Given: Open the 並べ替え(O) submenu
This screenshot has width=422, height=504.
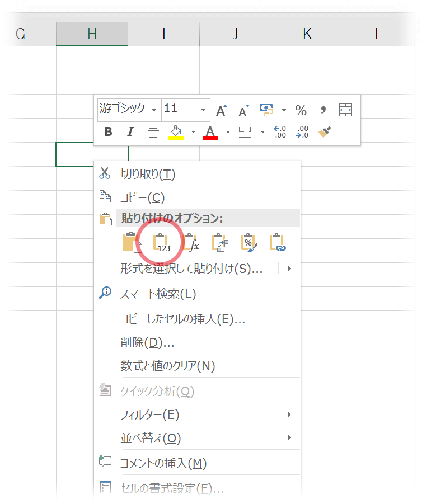Looking at the screenshot, I should pos(198,438).
